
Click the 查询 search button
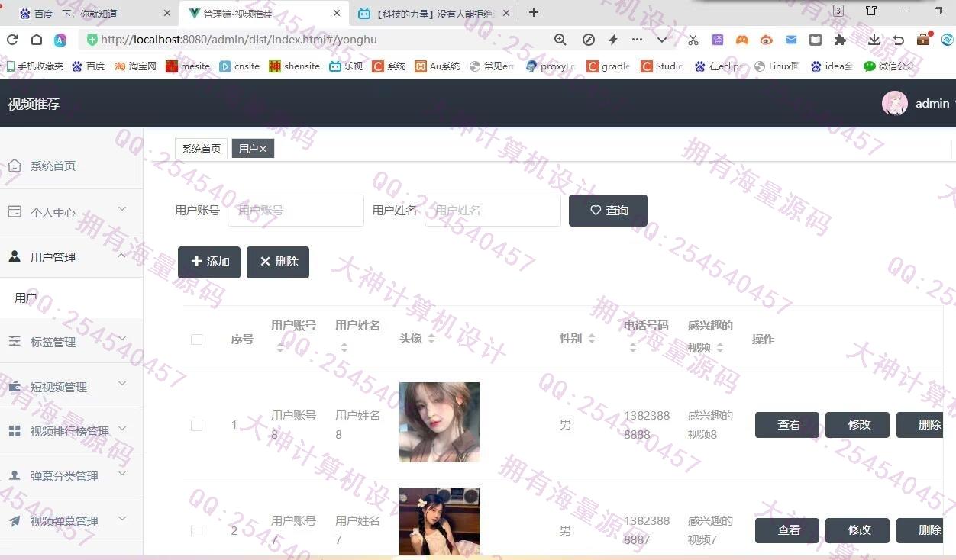tap(608, 211)
